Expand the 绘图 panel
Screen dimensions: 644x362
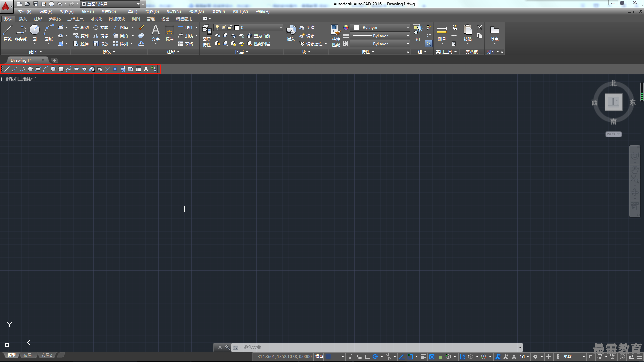pyautogui.click(x=35, y=52)
